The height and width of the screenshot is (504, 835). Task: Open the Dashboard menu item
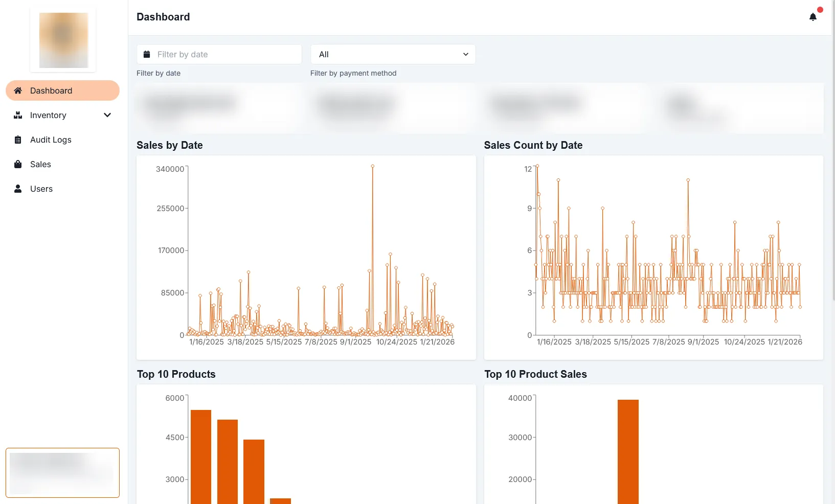pos(62,90)
